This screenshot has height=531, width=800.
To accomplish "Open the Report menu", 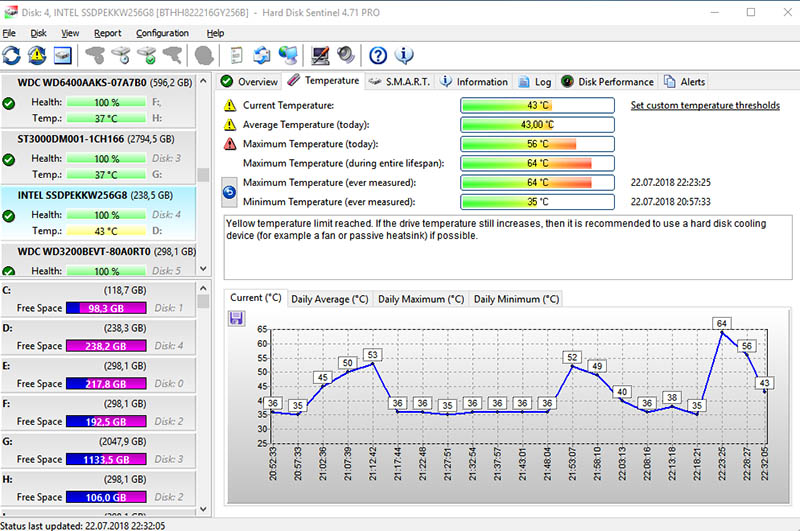I will click(107, 33).
